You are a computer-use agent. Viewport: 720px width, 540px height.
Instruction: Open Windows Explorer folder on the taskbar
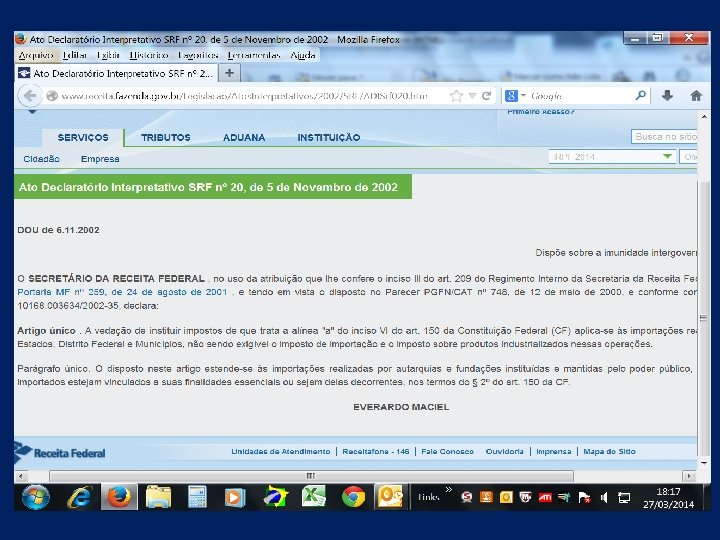pyautogui.click(x=158, y=497)
